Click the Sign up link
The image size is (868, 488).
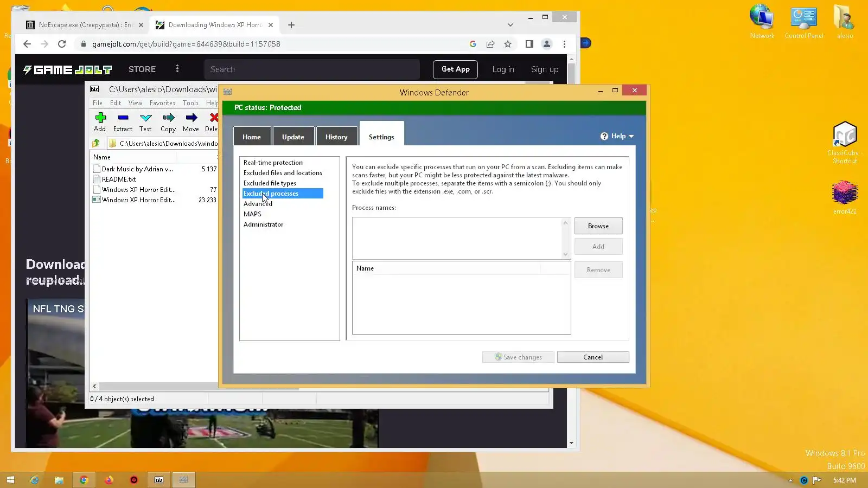pyautogui.click(x=545, y=69)
